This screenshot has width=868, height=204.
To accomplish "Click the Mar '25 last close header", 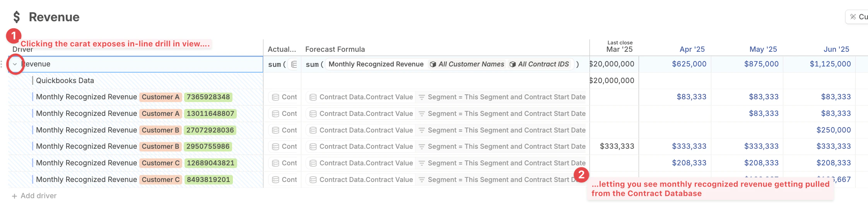I will (x=619, y=49).
